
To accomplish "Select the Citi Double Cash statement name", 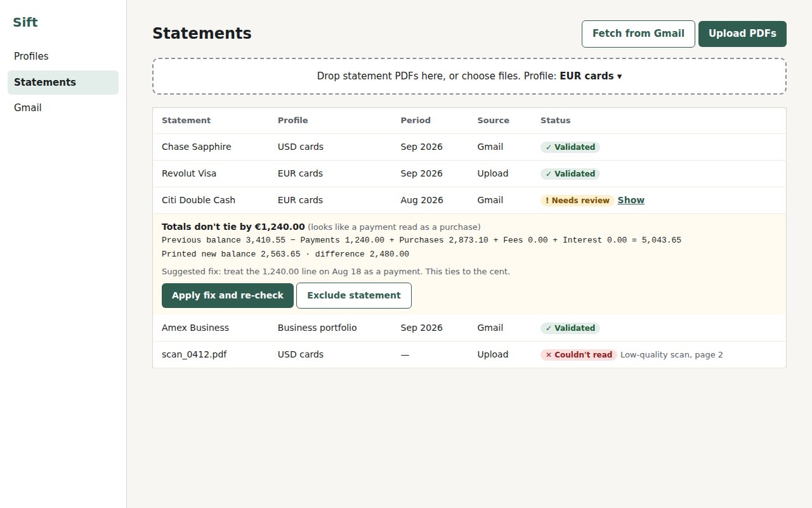I will [x=199, y=200].
